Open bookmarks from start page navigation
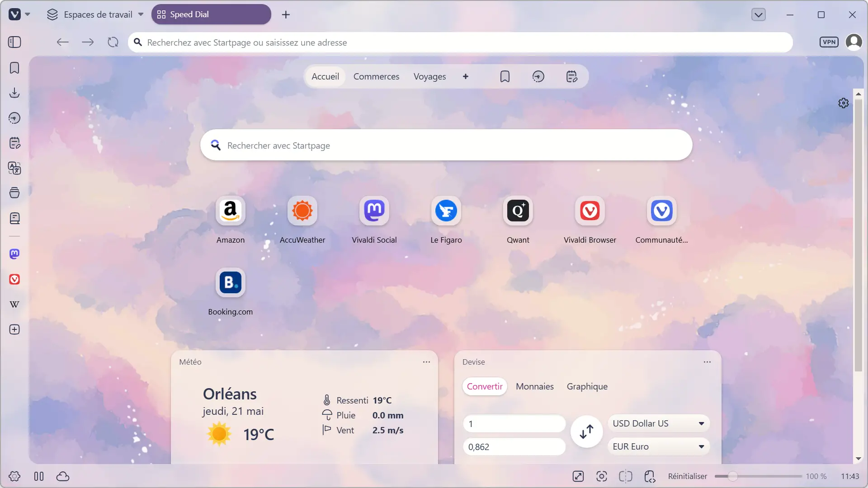The width and height of the screenshot is (868, 488). 505,76
